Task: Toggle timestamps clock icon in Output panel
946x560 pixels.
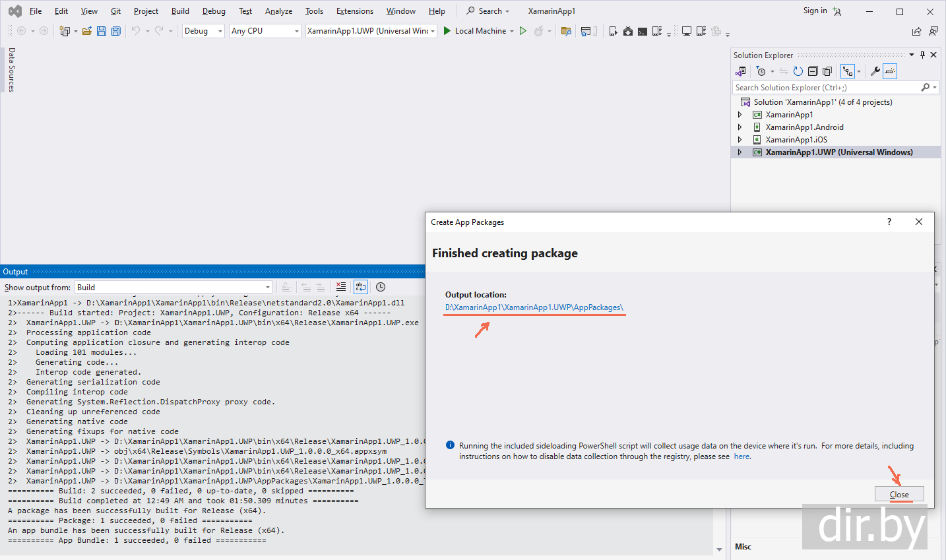Action: 381,287
